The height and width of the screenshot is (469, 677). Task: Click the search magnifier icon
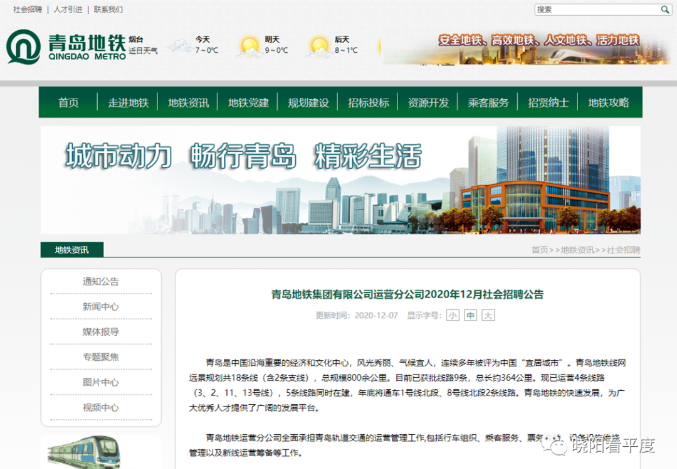click(x=665, y=9)
